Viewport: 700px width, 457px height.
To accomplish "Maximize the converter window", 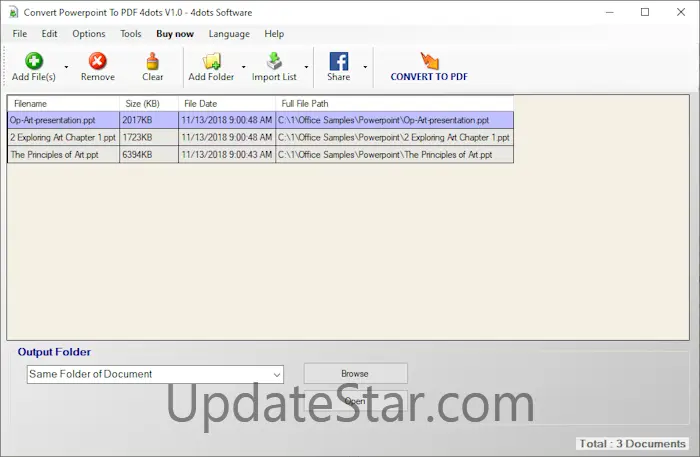I will pyautogui.click(x=645, y=12).
